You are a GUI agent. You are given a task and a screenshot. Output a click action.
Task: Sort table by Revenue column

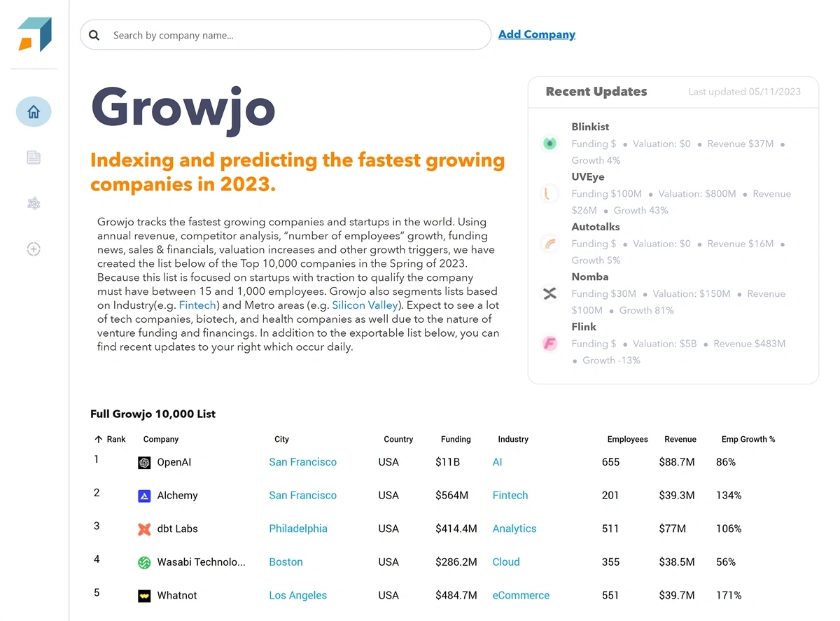pyautogui.click(x=680, y=440)
